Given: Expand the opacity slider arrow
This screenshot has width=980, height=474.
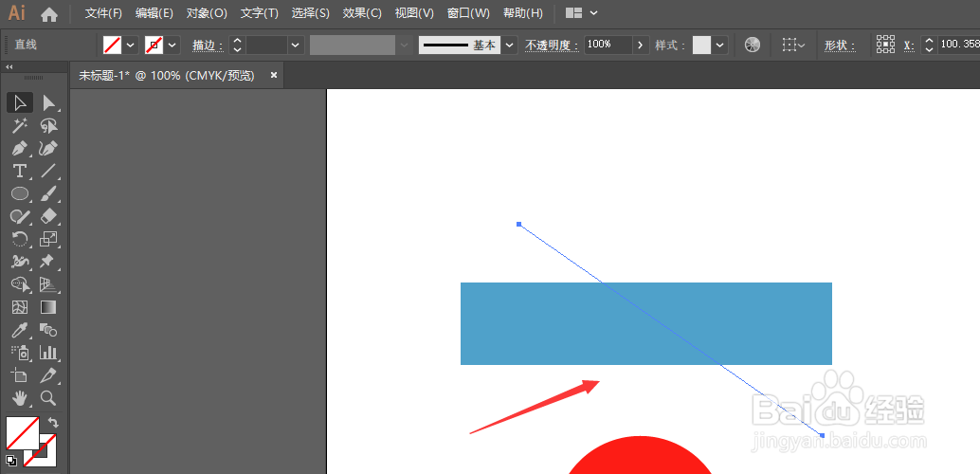Looking at the screenshot, I should coord(641,45).
